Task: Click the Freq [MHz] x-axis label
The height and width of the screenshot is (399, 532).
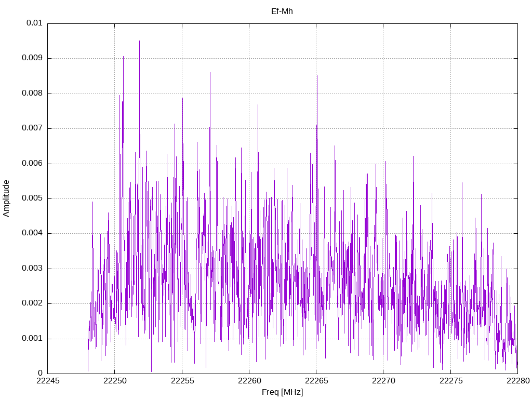Action: tap(282, 392)
